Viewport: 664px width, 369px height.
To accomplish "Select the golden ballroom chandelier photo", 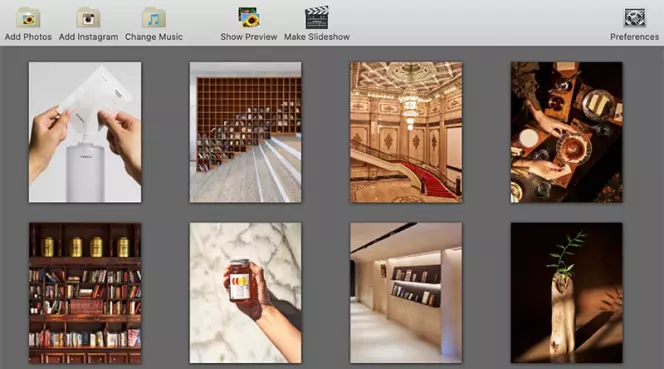I will (406, 132).
